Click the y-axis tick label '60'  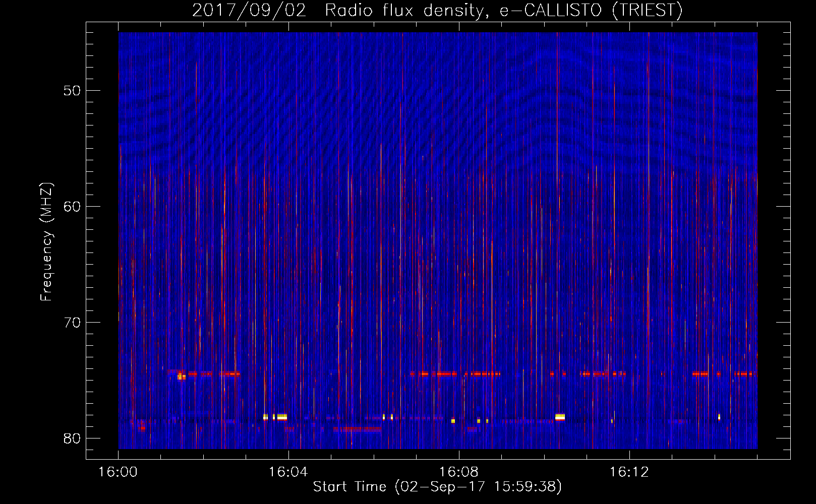(x=73, y=207)
